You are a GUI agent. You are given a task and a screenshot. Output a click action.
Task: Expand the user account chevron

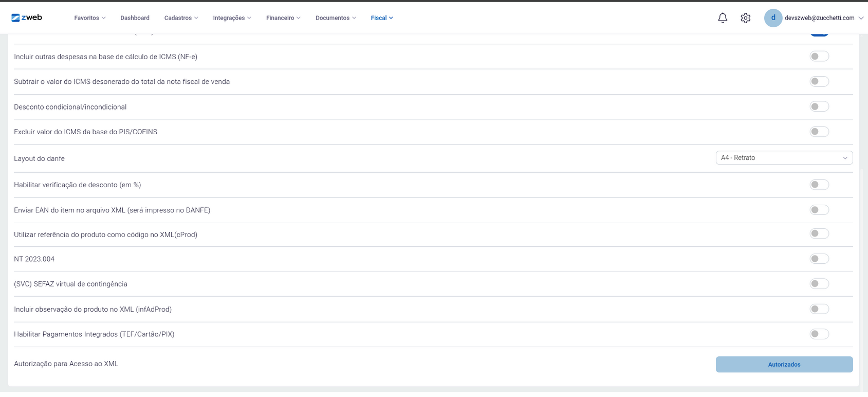861,18
